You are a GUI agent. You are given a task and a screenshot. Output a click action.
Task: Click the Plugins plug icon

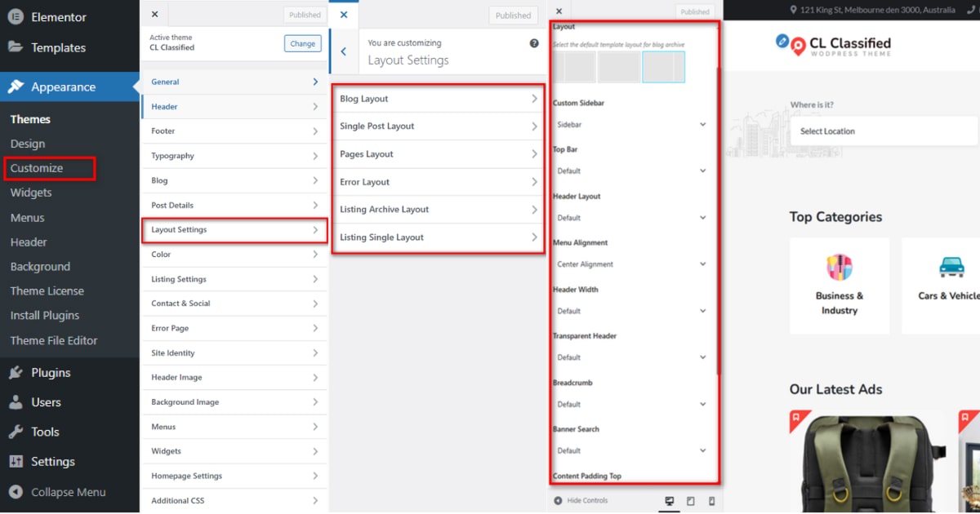16,373
